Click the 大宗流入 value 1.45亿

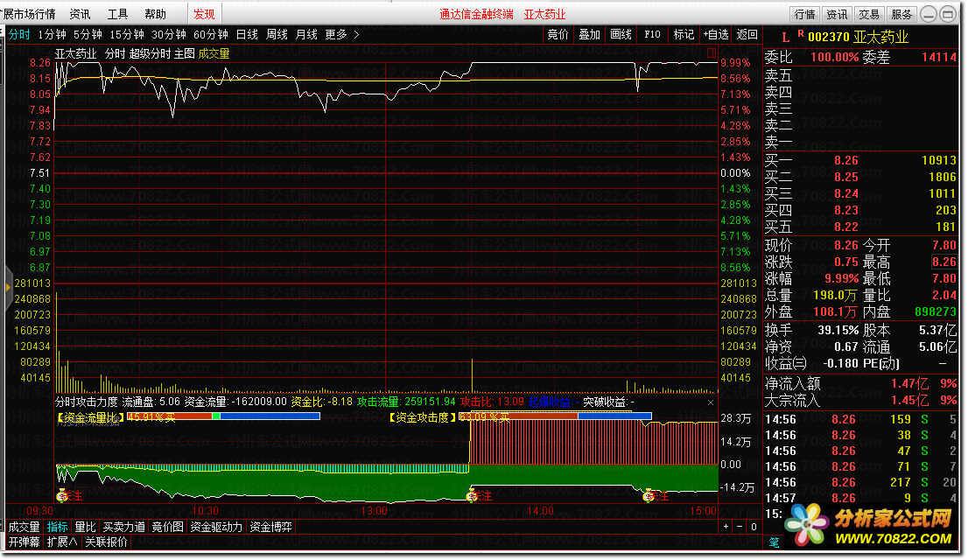(x=909, y=400)
